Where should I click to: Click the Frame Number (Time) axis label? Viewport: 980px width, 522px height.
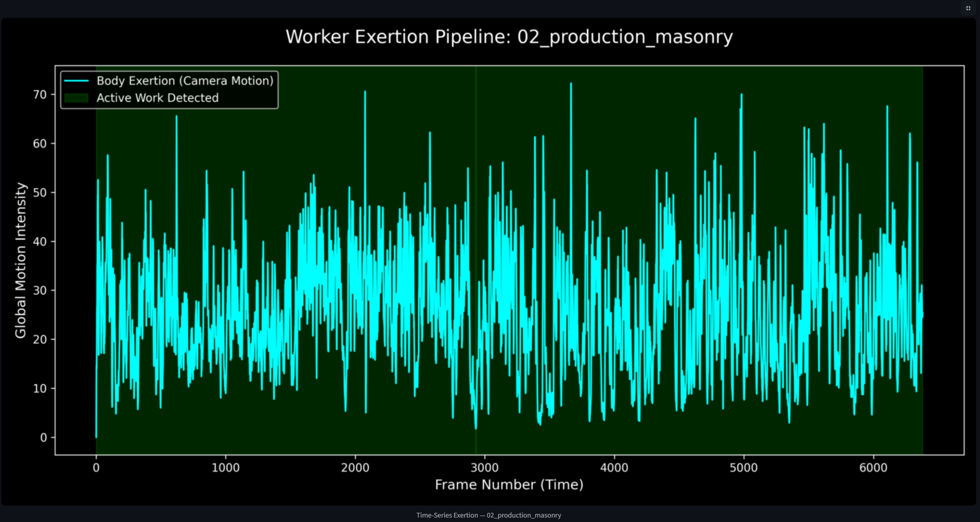click(509, 485)
